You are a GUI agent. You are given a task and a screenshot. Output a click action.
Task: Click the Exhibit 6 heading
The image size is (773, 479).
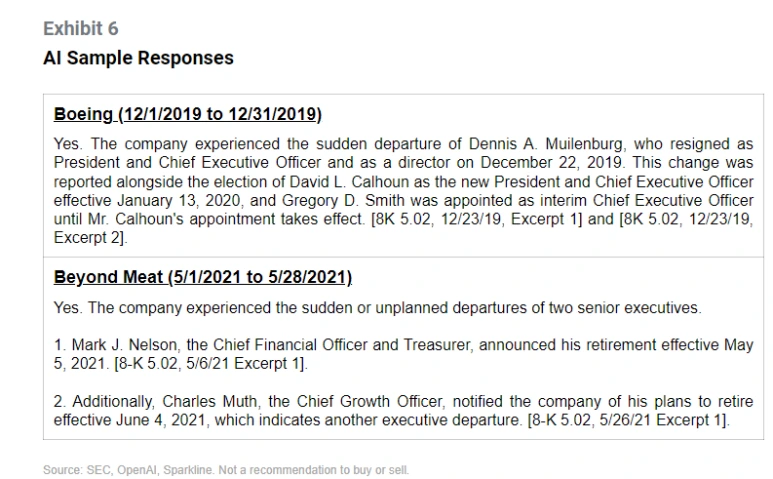point(81,29)
